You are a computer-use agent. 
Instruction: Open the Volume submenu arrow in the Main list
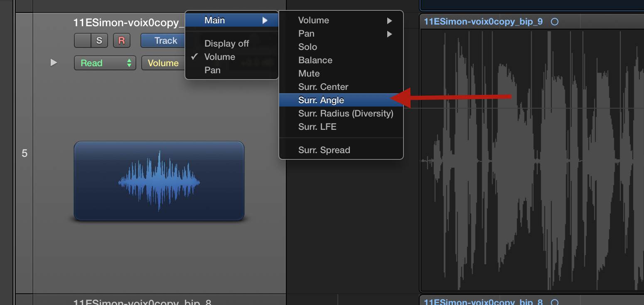tap(389, 20)
